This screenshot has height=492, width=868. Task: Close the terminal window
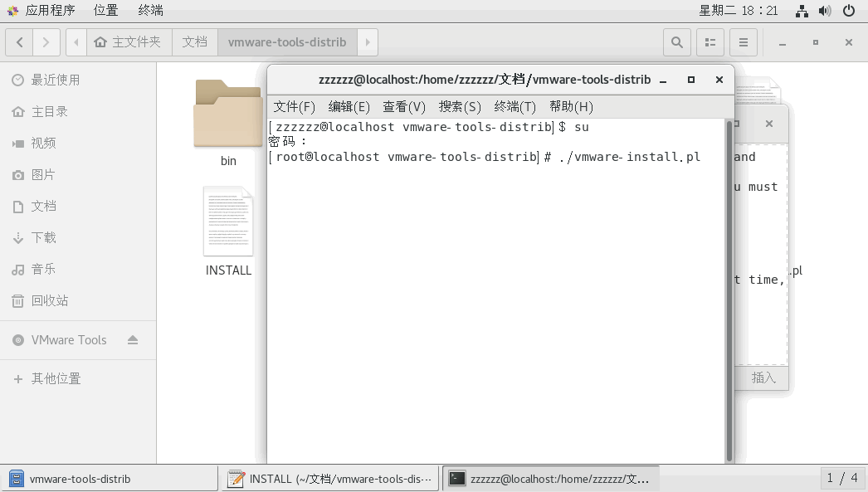[x=719, y=80]
